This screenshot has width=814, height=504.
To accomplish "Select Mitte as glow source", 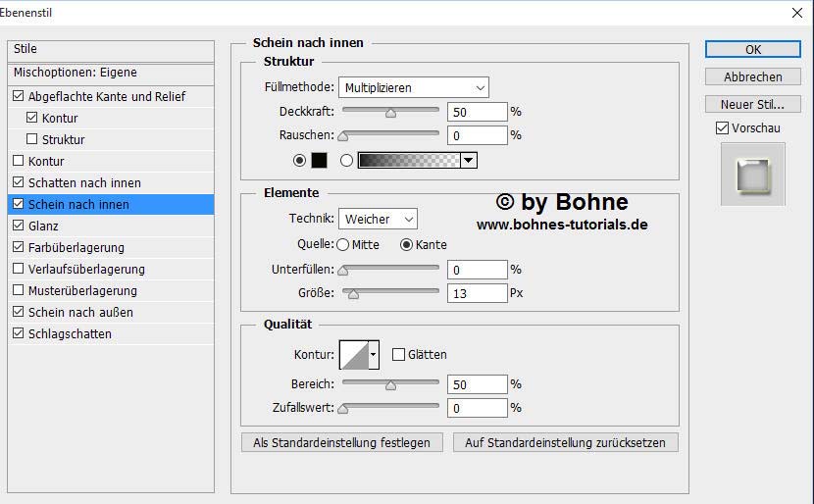I will coord(342,245).
